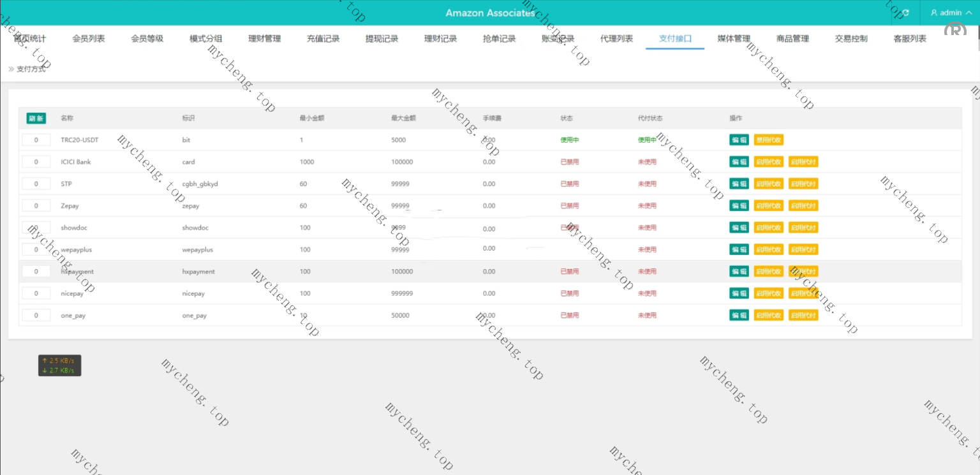Open the admin user dropdown menu
This screenshot has height=475, width=980.
[951, 13]
